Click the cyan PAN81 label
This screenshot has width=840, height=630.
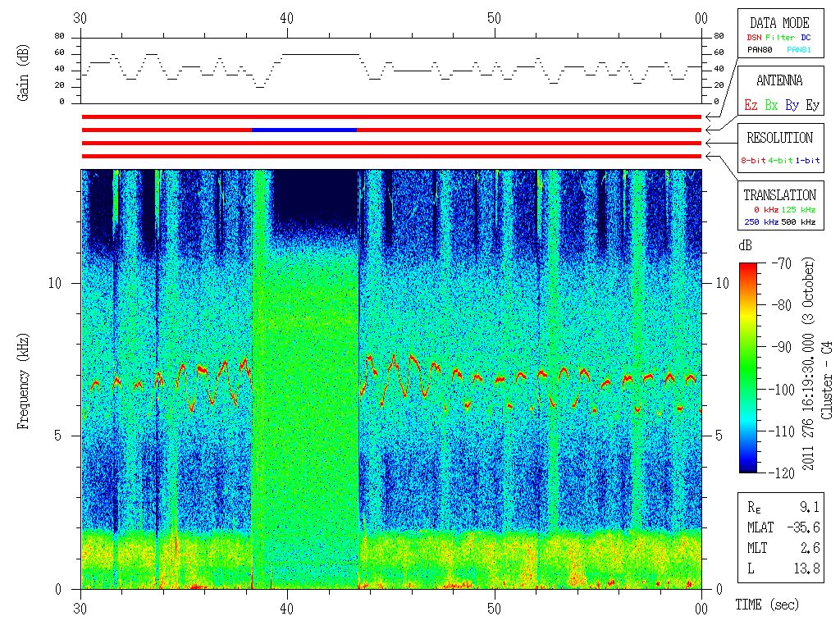pyautogui.click(x=799, y=50)
